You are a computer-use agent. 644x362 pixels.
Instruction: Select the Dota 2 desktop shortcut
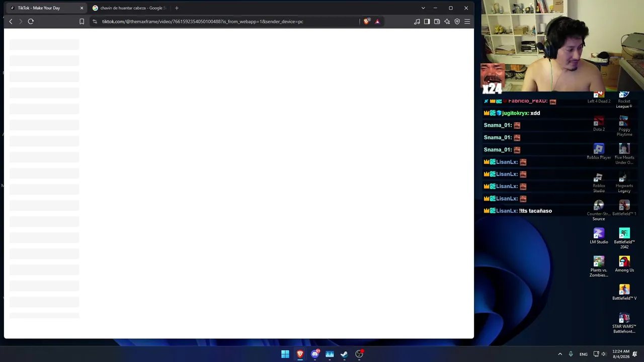(x=599, y=124)
